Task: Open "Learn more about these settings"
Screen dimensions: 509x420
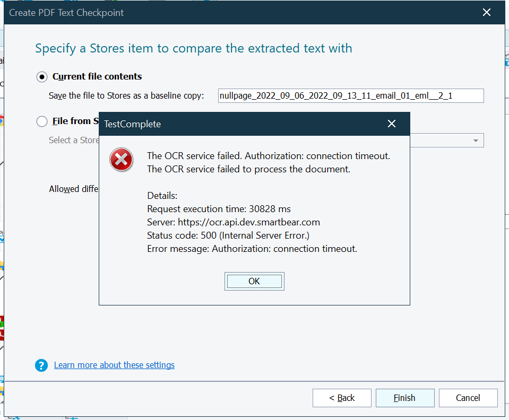Action: (114, 365)
